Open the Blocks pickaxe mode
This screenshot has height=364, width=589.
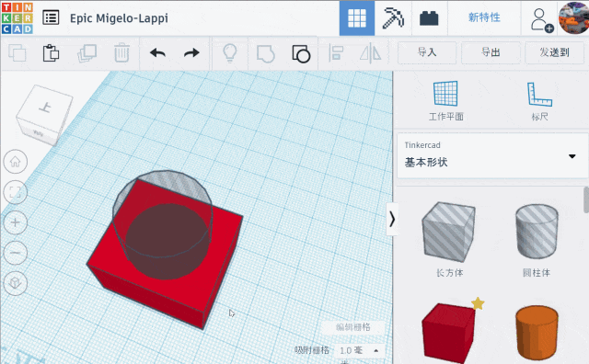tap(393, 18)
